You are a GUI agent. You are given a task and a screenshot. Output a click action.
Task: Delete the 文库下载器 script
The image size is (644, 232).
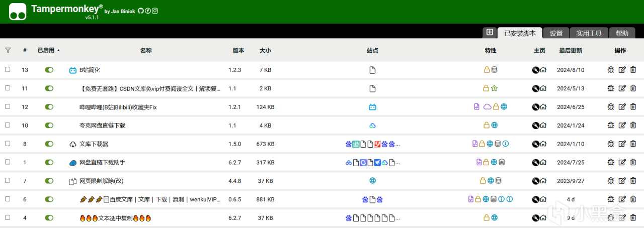coord(633,144)
